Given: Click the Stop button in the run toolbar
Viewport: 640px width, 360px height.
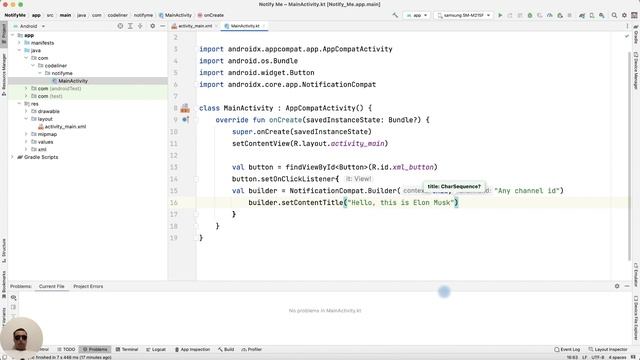Looking at the screenshot, I should (x=569, y=15).
